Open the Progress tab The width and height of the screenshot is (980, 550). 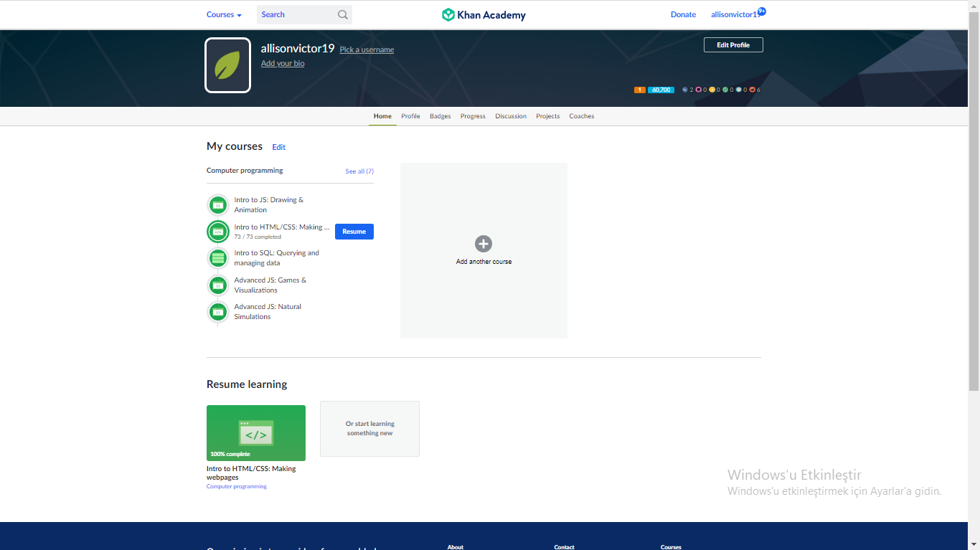click(473, 116)
